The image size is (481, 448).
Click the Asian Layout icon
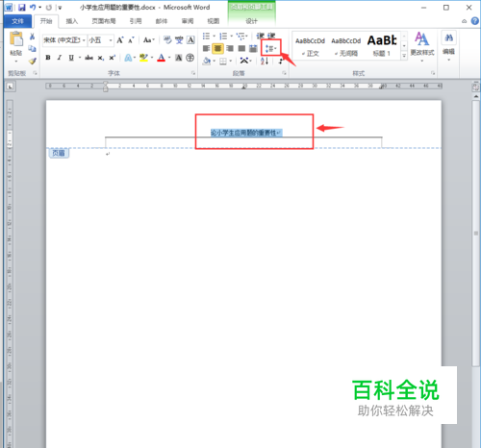pyautogui.click(x=245, y=61)
